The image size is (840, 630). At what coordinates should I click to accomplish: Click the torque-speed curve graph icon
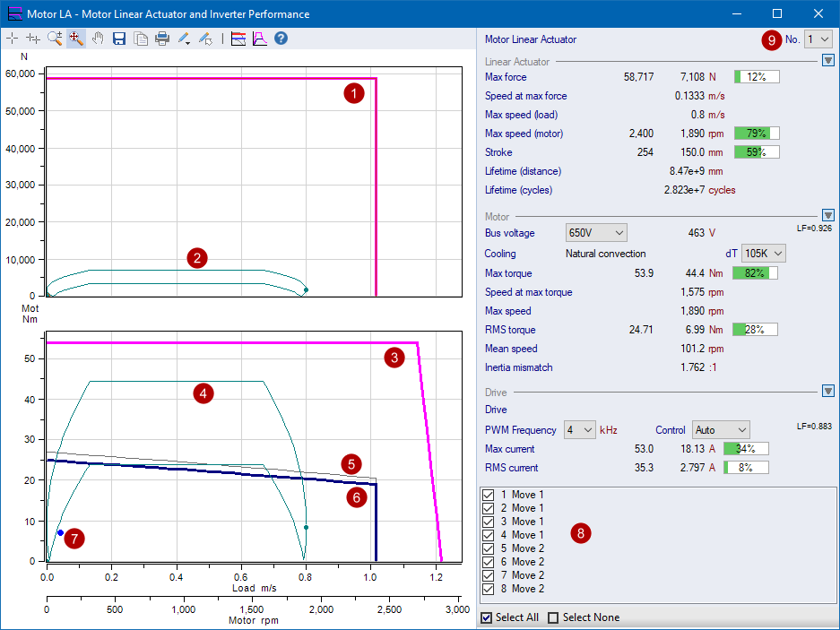coord(259,39)
